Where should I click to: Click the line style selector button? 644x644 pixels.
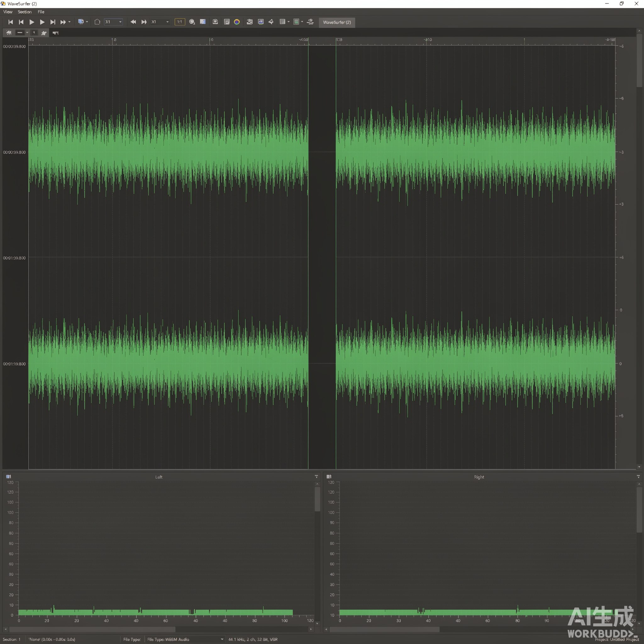[20, 33]
